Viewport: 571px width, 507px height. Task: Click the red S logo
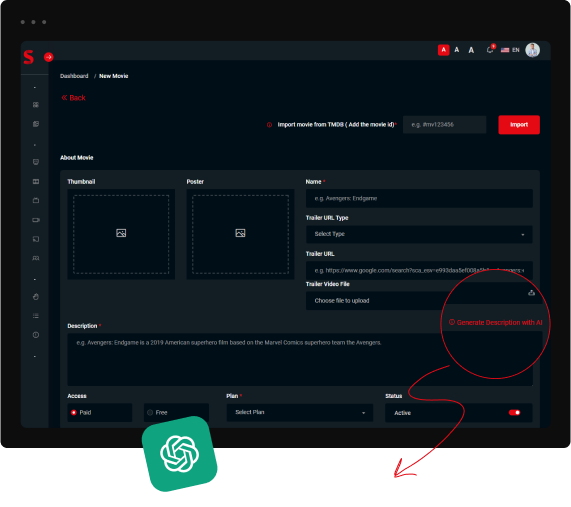[29, 57]
